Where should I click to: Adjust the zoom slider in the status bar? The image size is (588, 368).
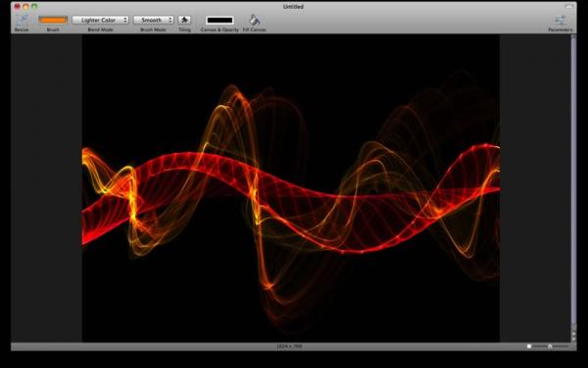[550, 346]
